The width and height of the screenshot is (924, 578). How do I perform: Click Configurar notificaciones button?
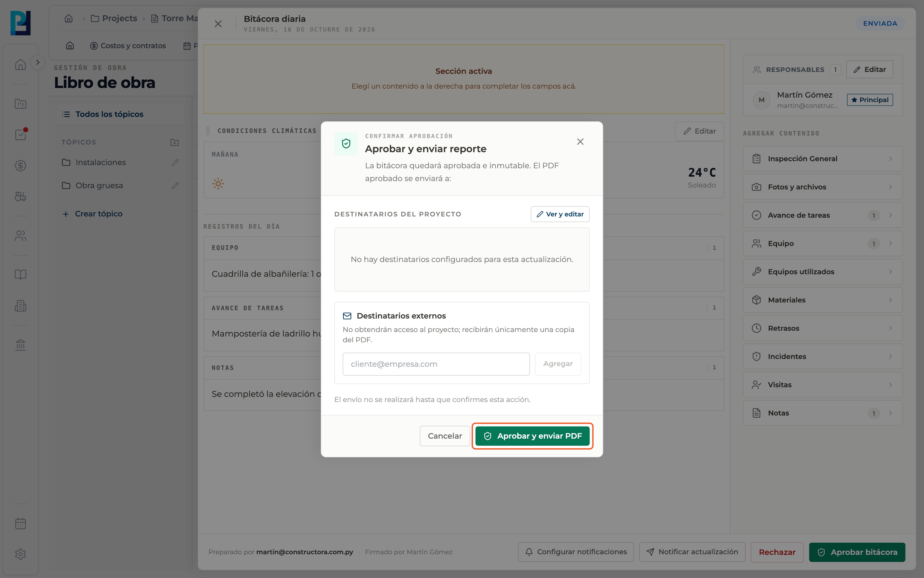pyautogui.click(x=575, y=552)
